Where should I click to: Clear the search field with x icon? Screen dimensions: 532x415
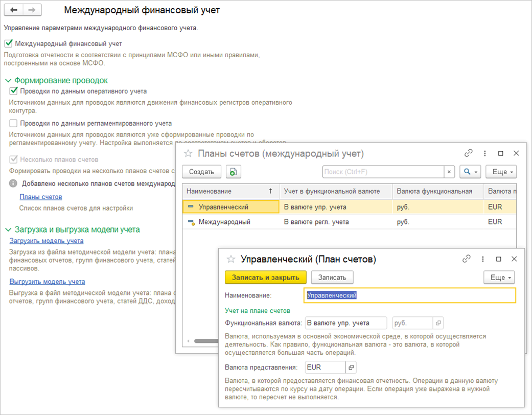pos(449,172)
